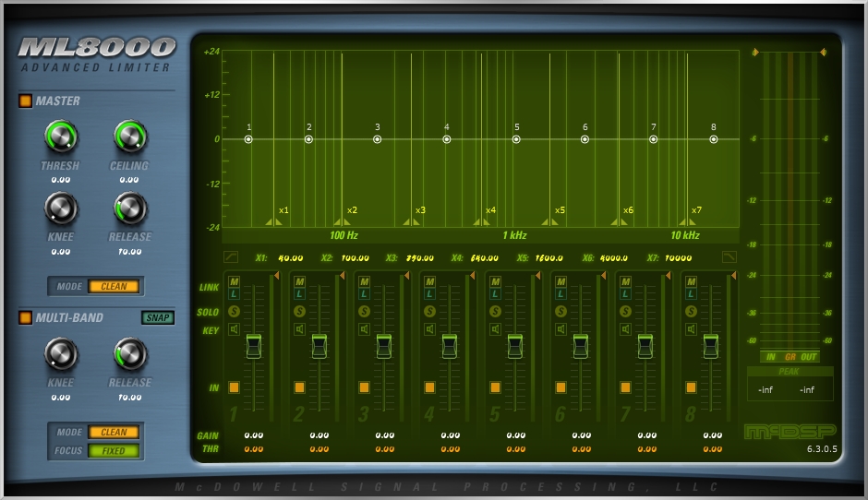Toggle the Multi-Band section enable light

click(26, 317)
